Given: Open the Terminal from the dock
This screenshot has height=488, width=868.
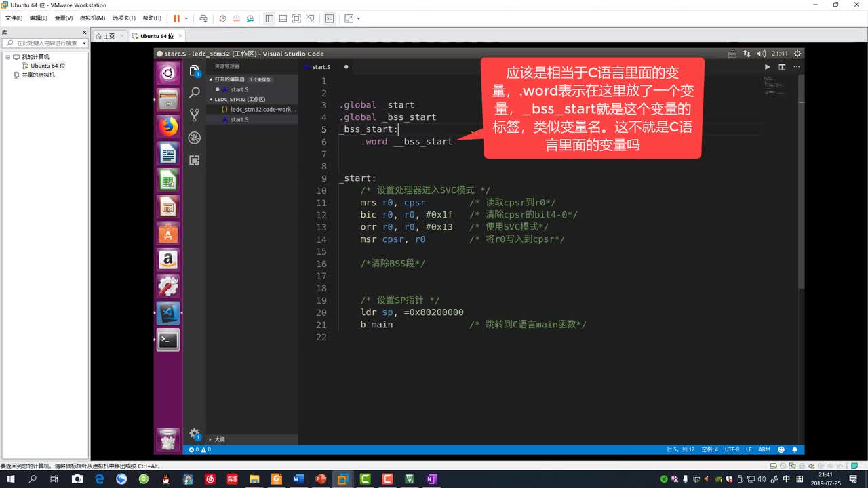Looking at the screenshot, I should [x=168, y=340].
